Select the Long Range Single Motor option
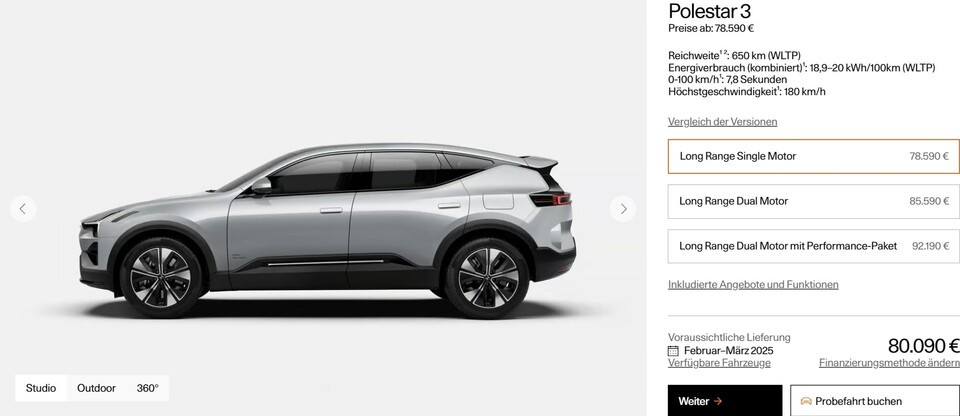 pyautogui.click(x=814, y=156)
